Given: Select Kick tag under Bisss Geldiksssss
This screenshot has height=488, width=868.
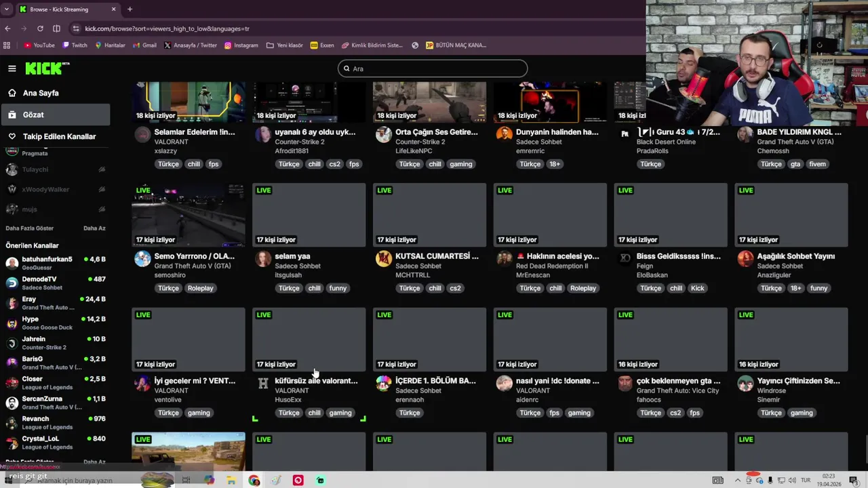Looking at the screenshot, I should tap(697, 288).
